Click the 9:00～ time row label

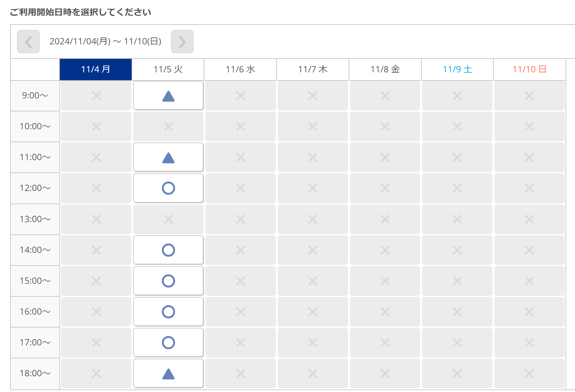tap(35, 96)
